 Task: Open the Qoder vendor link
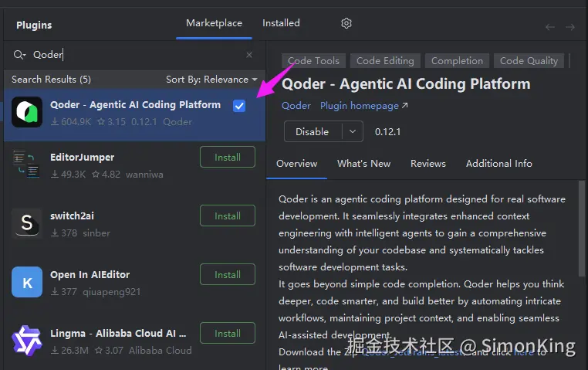pos(296,106)
